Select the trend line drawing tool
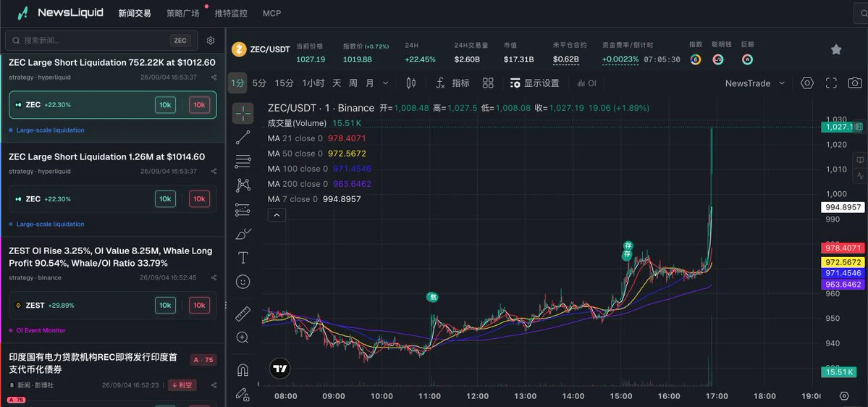 (243, 138)
